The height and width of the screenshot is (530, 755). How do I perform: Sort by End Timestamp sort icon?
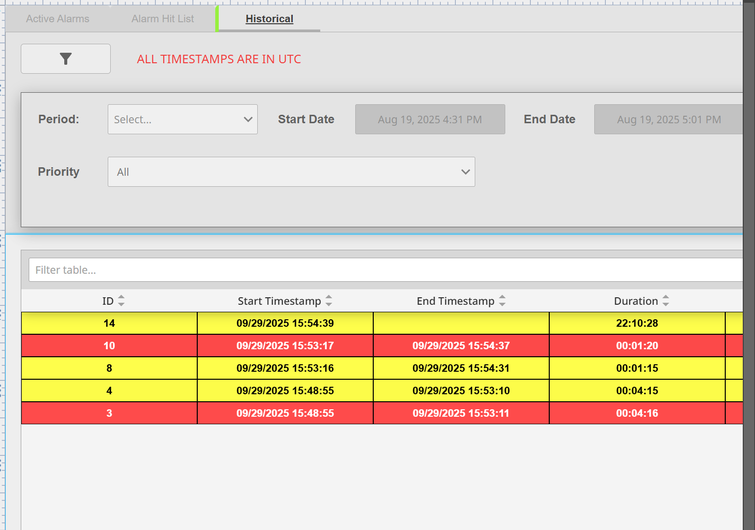[502, 301]
